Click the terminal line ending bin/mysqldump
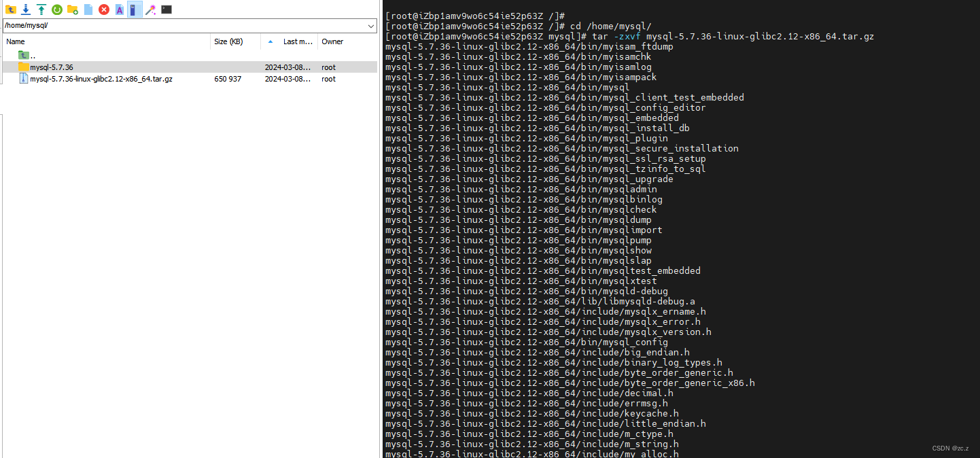Viewport: 980px width, 458px height. click(x=518, y=219)
